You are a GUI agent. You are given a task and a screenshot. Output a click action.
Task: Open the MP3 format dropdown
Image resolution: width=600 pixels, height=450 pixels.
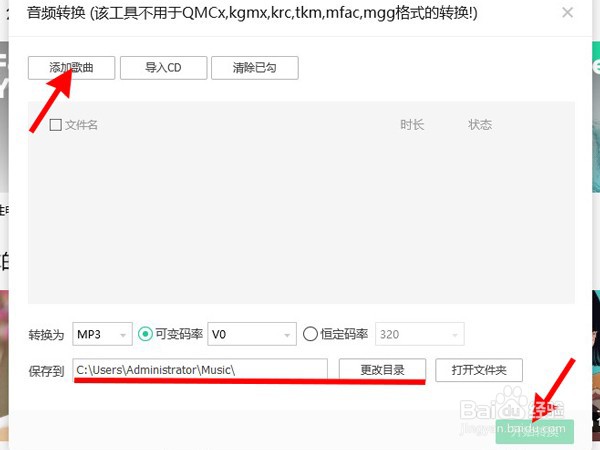click(x=102, y=334)
